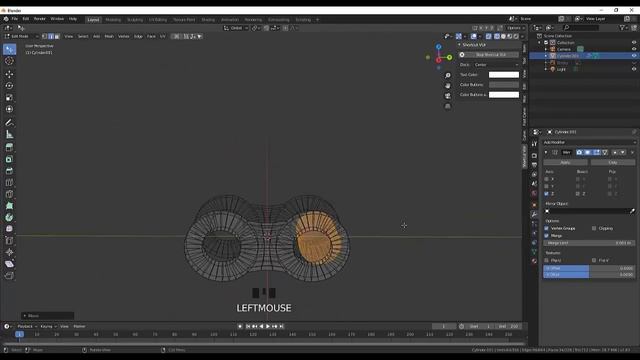Toggle X-Ray view in viewport header
The height and width of the screenshot is (360, 640).
tap(489, 36)
